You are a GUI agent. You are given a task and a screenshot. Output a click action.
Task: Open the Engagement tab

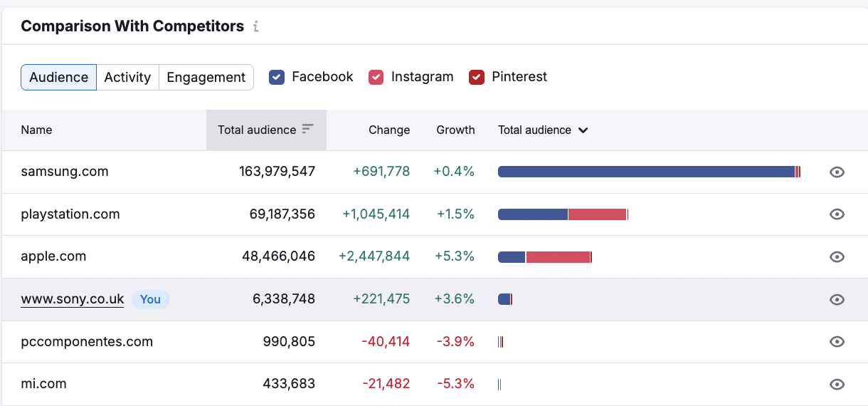tap(206, 77)
